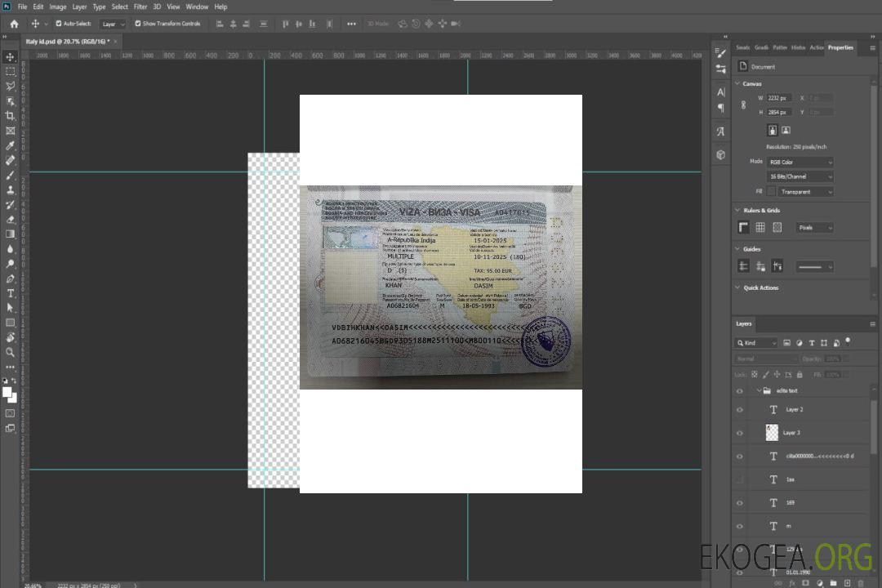Viewport: 882px width, 588px height.
Task: Open the layer filter Kind dropdown
Action: pyautogui.click(x=756, y=343)
